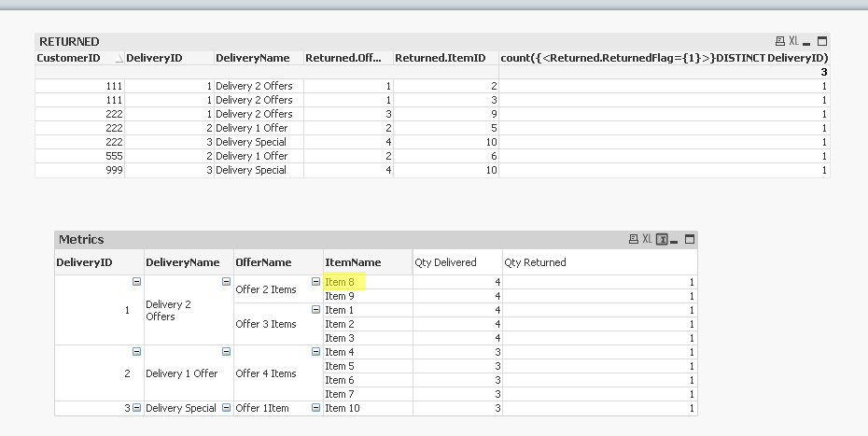
Task: Collapse Delivery 2 Offers group
Action: (x=226, y=281)
